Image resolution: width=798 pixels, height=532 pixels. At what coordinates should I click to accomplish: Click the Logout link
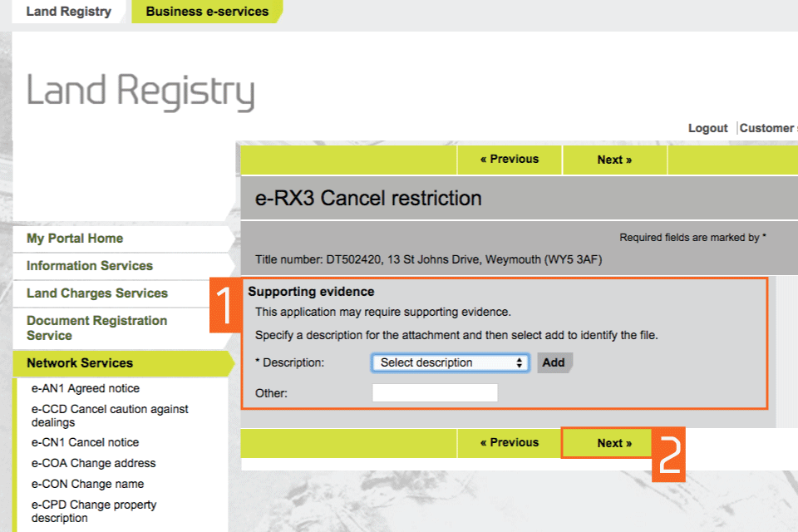click(707, 128)
